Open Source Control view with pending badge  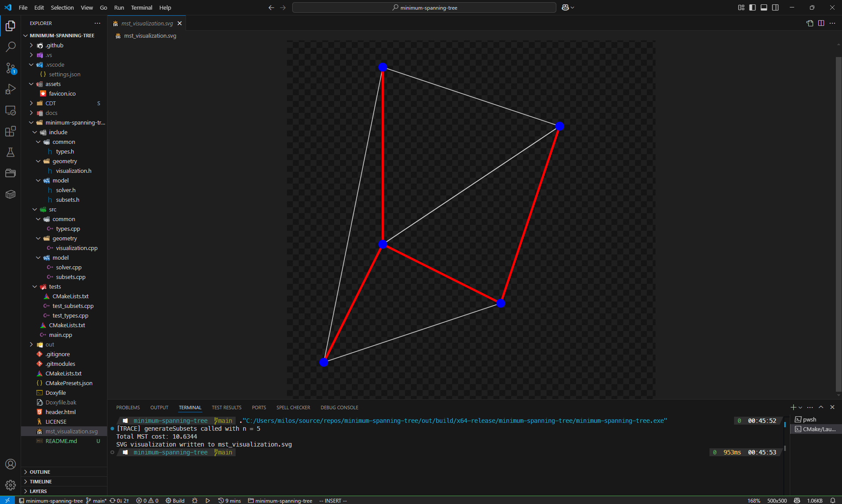click(11, 68)
